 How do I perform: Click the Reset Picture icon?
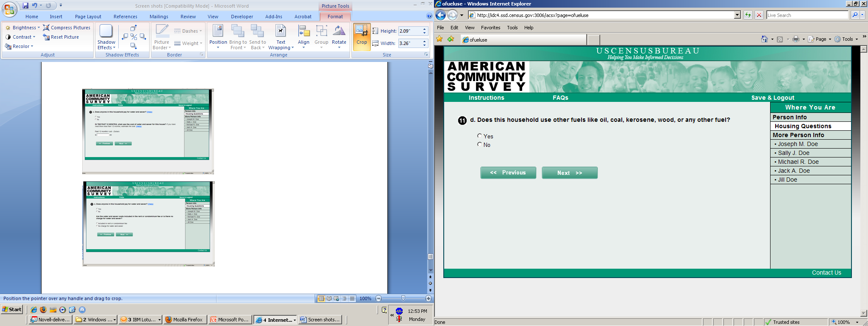click(46, 37)
